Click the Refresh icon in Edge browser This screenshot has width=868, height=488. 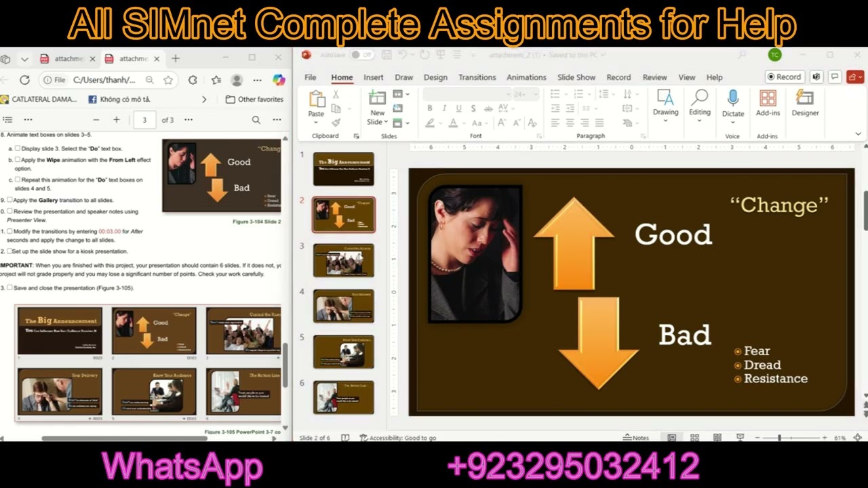point(24,80)
